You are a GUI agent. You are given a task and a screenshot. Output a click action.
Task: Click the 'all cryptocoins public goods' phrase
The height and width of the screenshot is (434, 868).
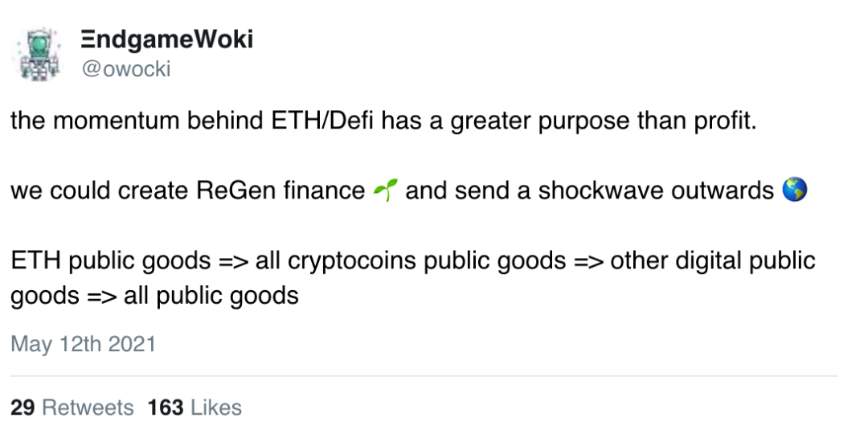pos(411,261)
